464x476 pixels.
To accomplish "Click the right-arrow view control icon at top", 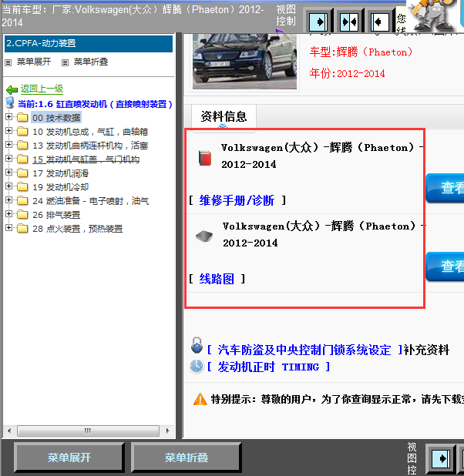I will click(318, 22).
